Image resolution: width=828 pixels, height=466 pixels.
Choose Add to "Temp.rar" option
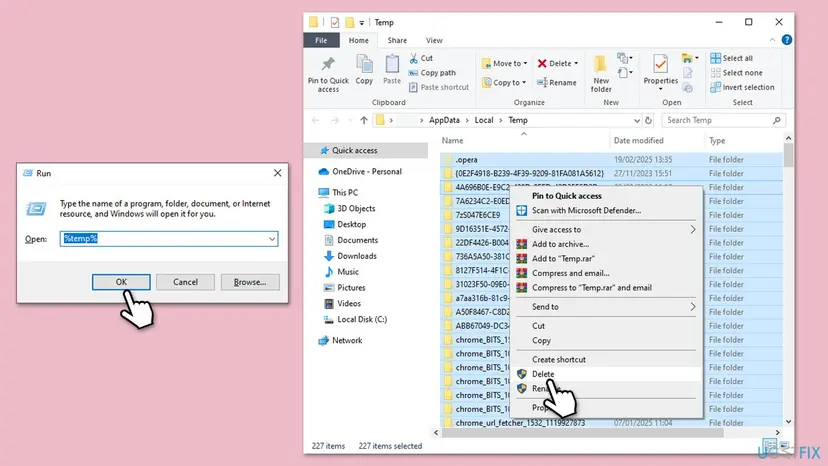click(x=563, y=259)
